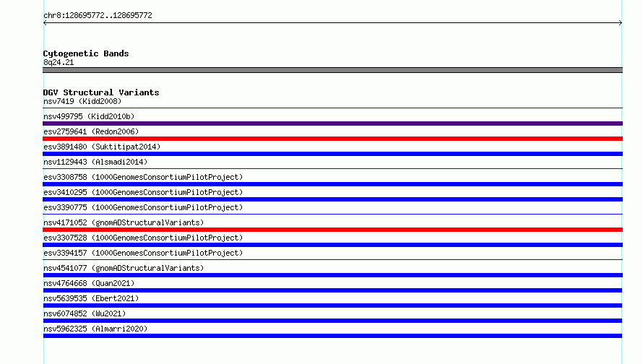Select the DGV Structural Variants track title
643x364 pixels.
point(101,92)
